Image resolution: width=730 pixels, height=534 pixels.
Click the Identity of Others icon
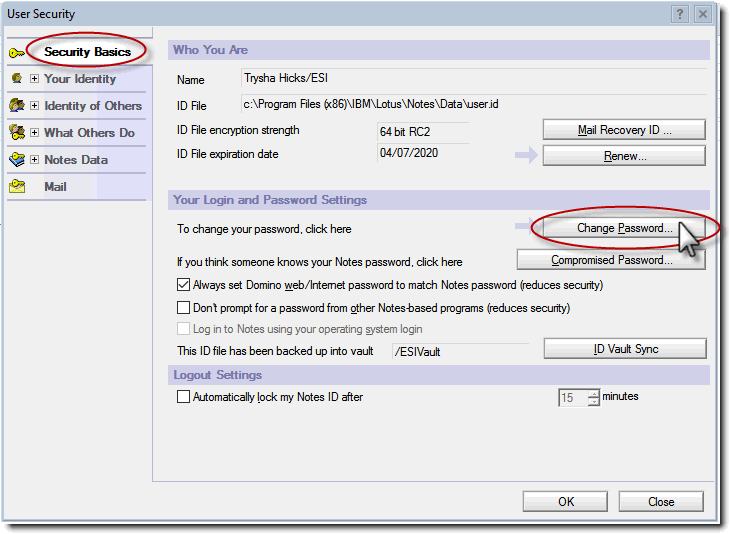(17, 105)
